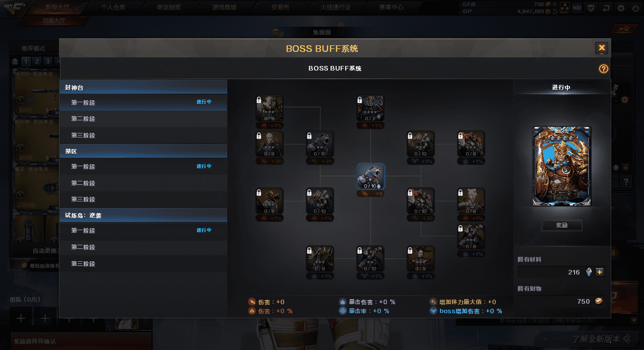Click the 进行中 status header on right panel

561,87
